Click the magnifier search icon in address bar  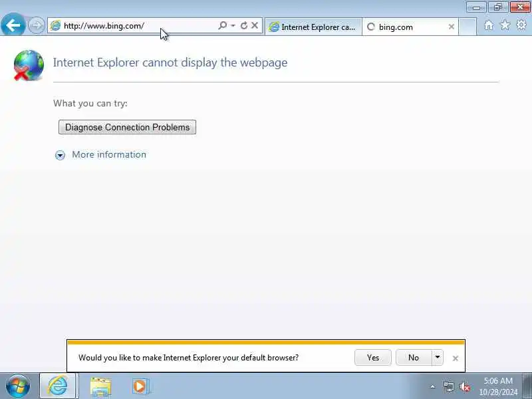click(223, 25)
